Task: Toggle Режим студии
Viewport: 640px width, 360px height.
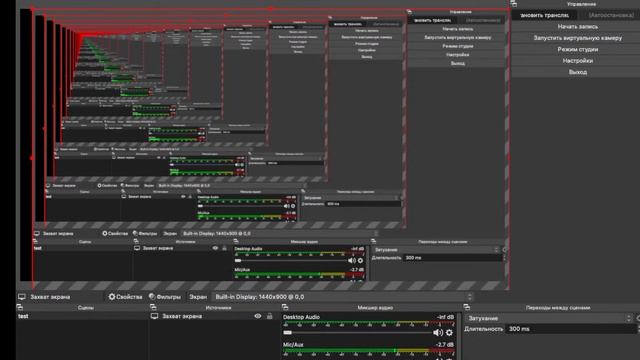Action: click(x=577, y=49)
